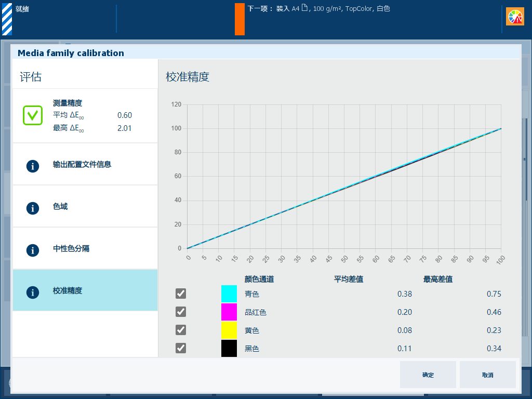Click the page orientation icon after A4
This screenshot has width=532, height=399.
(304, 8)
